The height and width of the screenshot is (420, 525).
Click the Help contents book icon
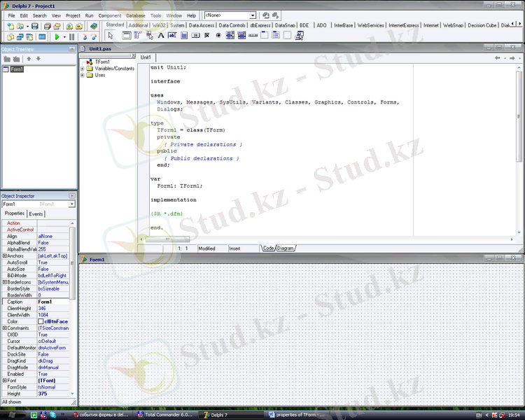[x=94, y=26]
